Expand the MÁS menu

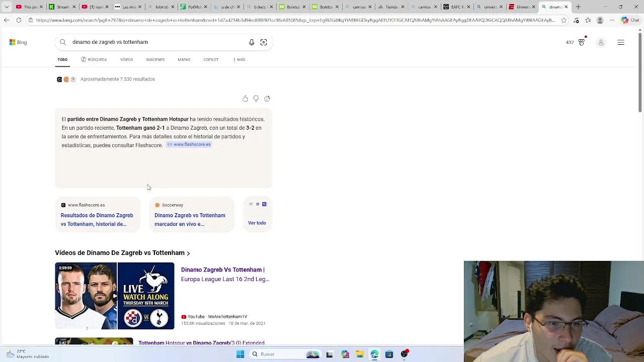(239, 59)
